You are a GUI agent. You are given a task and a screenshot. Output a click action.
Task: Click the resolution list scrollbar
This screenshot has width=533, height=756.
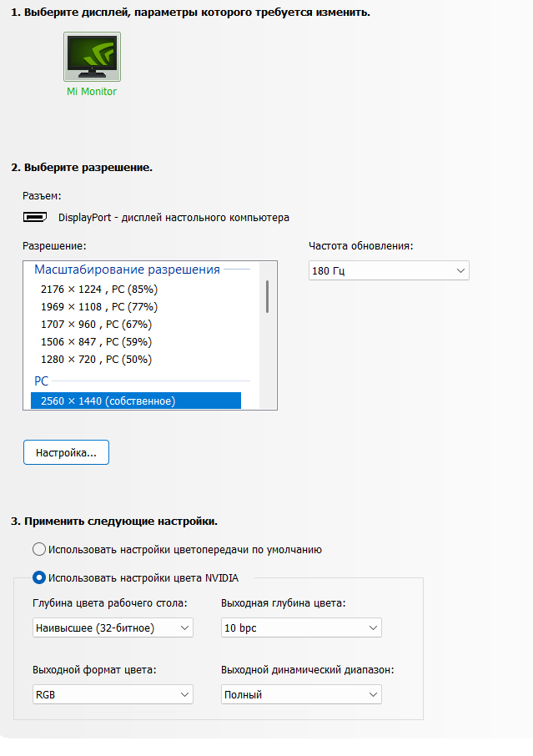click(x=267, y=296)
